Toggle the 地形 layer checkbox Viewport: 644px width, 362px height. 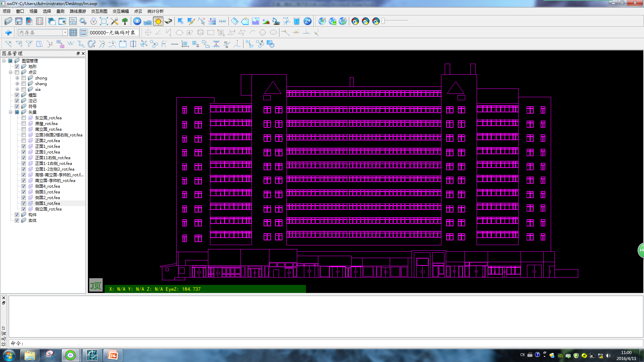[x=17, y=66]
